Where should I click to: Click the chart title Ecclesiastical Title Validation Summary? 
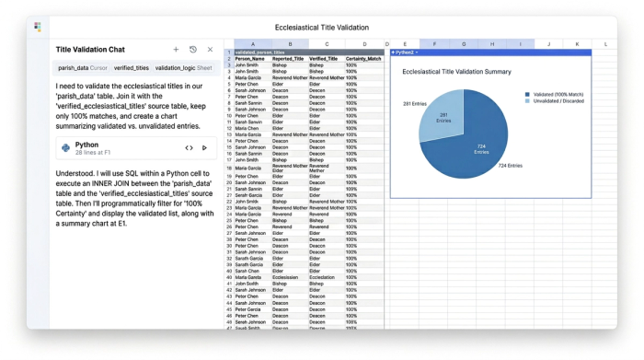pyautogui.click(x=456, y=72)
